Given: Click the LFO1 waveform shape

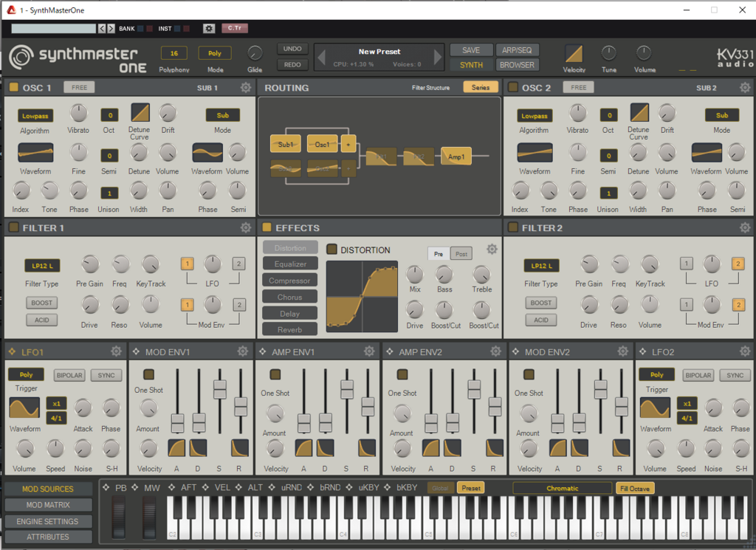Looking at the screenshot, I should click(24, 408).
